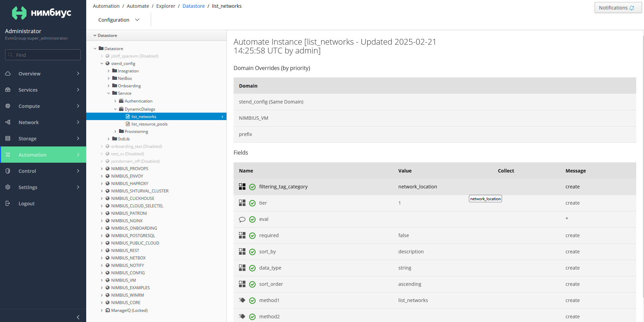This screenshot has height=322, width=644.
Task: Click the Overview cloud icon
Action: (8, 73)
